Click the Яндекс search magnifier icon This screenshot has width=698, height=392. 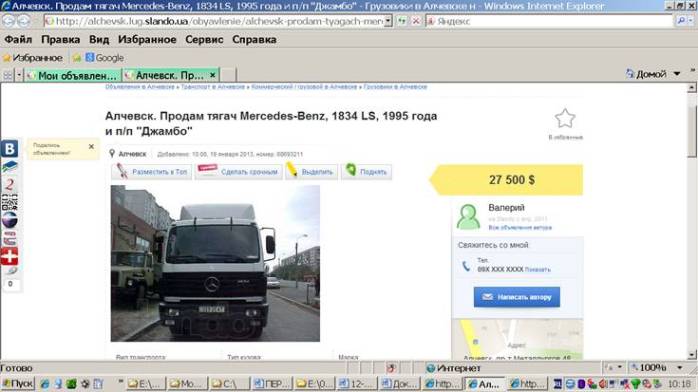[x=681, y=21]
